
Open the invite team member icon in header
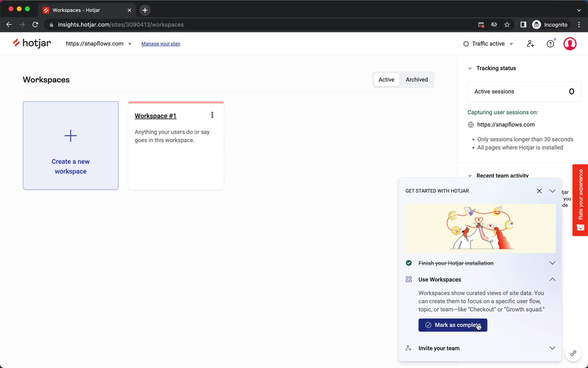530,44
